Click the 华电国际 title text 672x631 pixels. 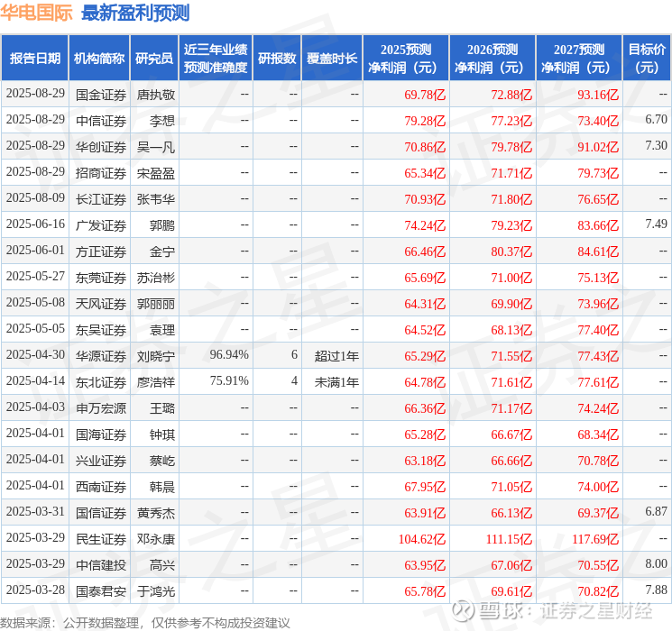pyautogui.click(x=36, y=13)
